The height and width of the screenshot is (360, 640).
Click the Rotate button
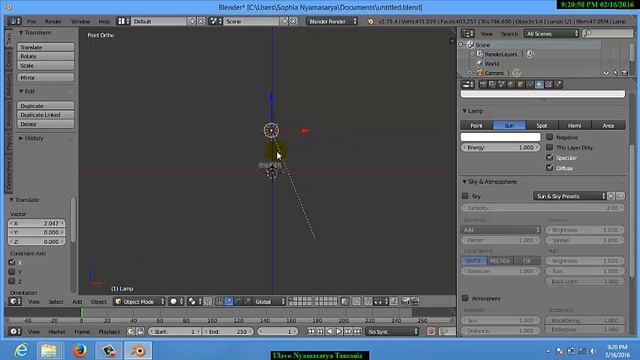pos(46,56)
